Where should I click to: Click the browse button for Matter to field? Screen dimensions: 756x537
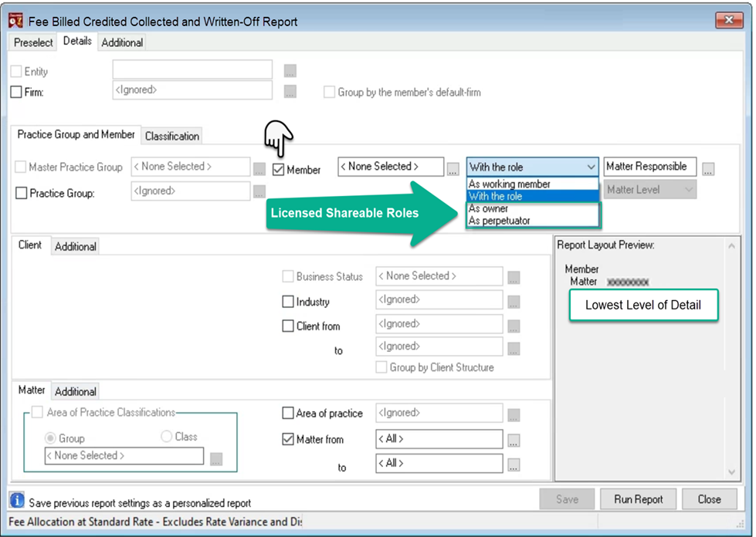(514, 464)
